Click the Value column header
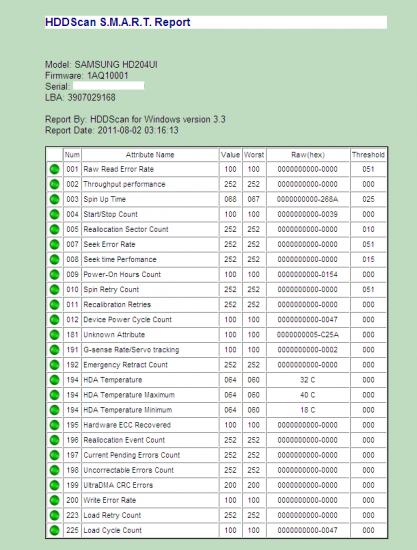Screen dimensions: 417x550 click(x=230, y=155)
